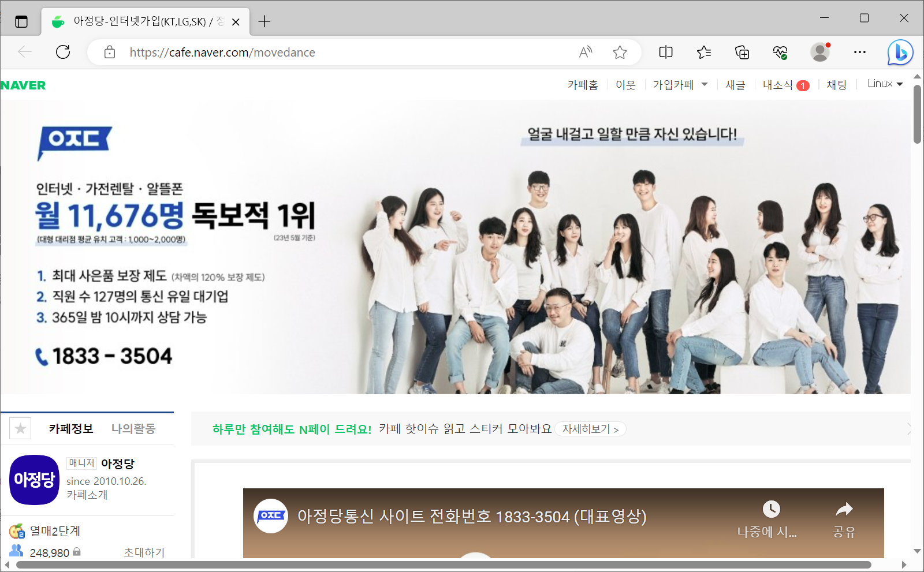Click the vertical scrollbar thumb
The height and width of the screenshot is (572, 924).
pyautogui.click(x=917, y=114)
